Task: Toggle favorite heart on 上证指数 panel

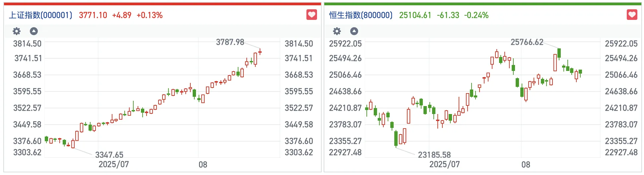Action: 311,15
